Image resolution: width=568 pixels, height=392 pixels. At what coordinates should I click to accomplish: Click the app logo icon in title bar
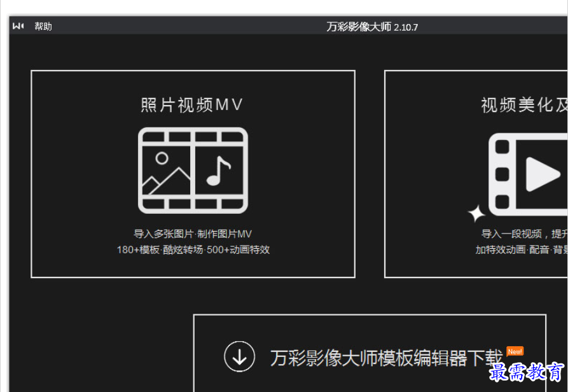pos(18,26)
